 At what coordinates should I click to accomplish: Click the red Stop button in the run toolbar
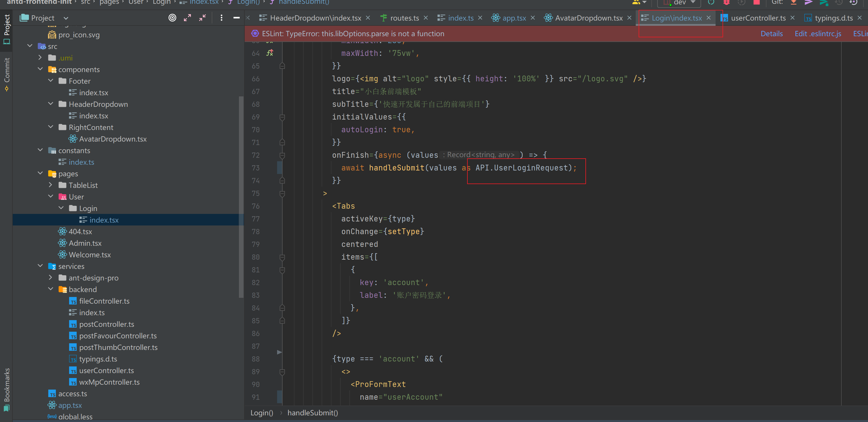click(x=756, y=2)
